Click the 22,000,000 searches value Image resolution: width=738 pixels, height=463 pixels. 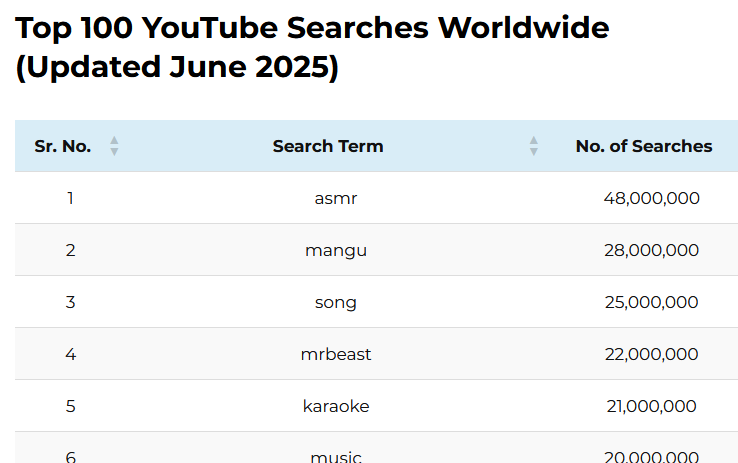(651, 354)
